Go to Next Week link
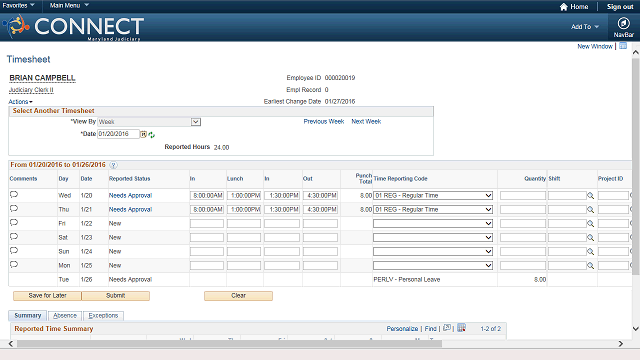Viewport: 640px width, 360px height. pyautogui.click(x=366, y=122)
